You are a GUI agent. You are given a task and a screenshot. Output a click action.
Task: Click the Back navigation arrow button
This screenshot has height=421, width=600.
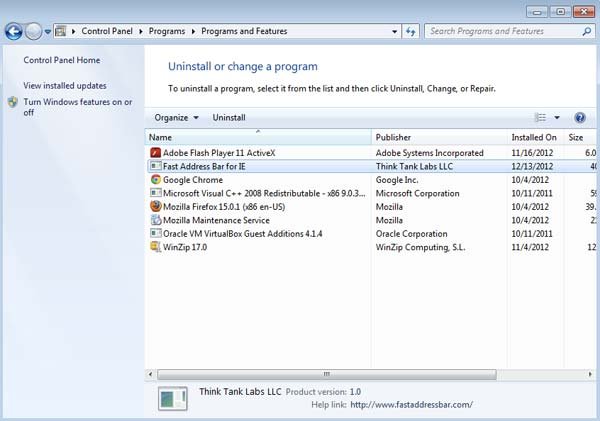(14, 31)
